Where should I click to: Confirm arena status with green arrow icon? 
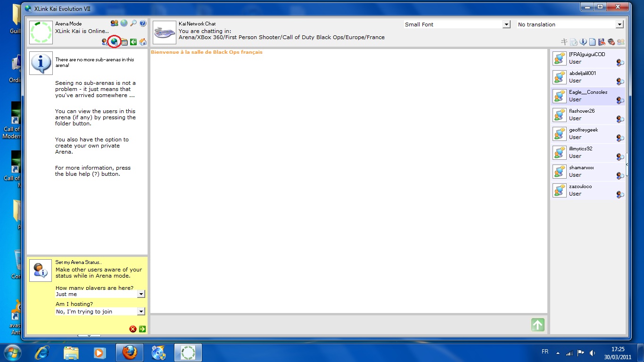tap(142, 329)
